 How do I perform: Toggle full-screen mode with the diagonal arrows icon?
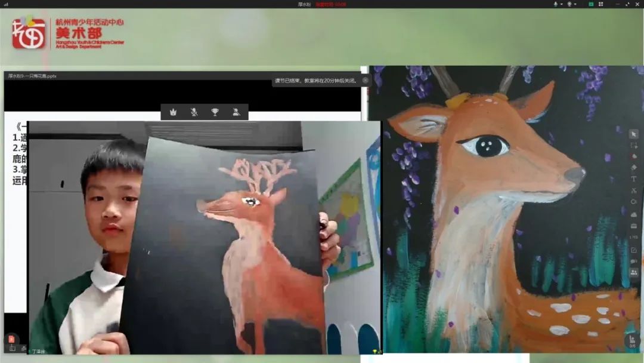point(627,4)
